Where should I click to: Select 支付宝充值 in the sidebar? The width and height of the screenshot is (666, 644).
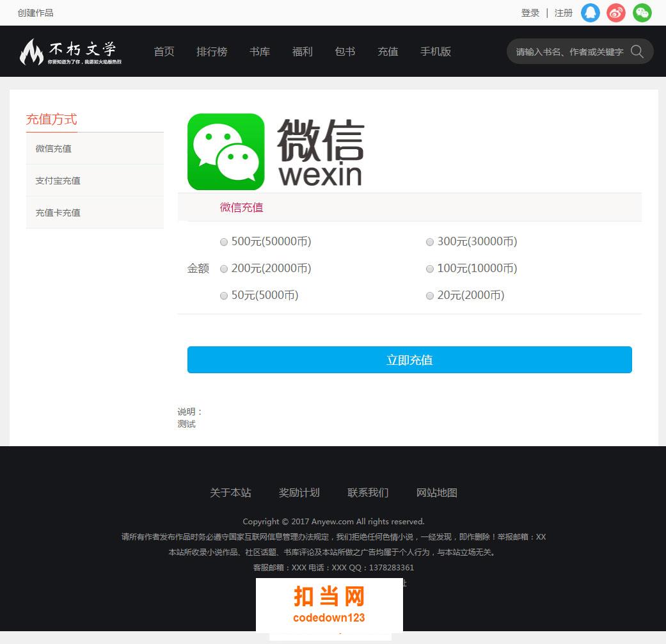[x=95, y=181]
